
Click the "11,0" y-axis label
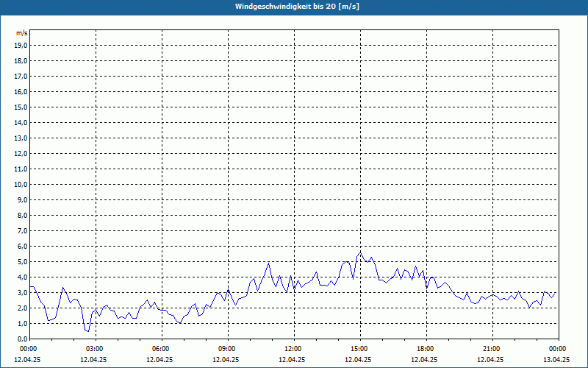coord(21,169)
